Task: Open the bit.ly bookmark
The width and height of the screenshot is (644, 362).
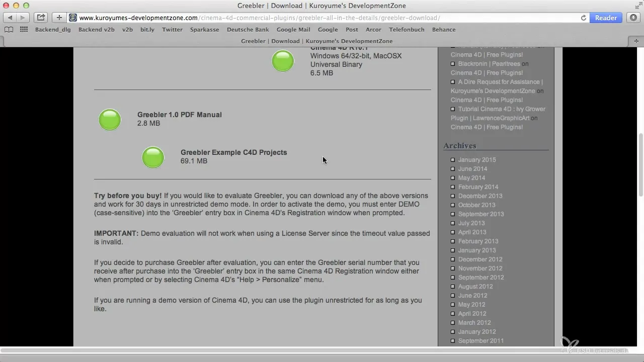Action: click(147, 30)
